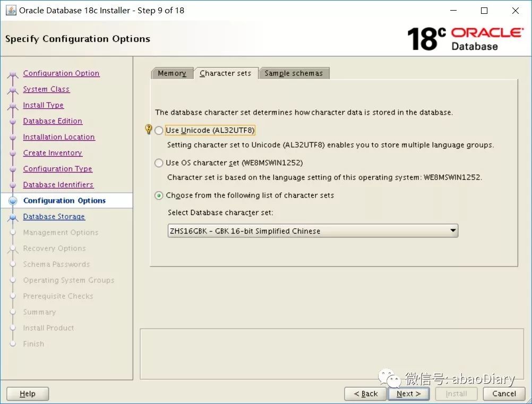This screenshot has height=404, width=532.
Task: Close the Oracle installer window
Action: coord(516,11)
